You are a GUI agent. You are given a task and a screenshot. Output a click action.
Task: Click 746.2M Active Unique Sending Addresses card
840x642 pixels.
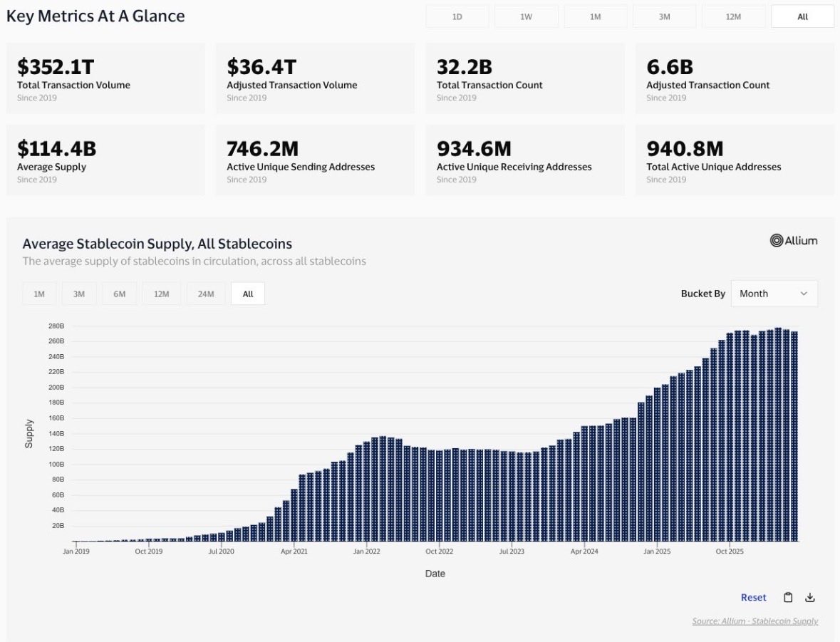(x=315, y=160)
